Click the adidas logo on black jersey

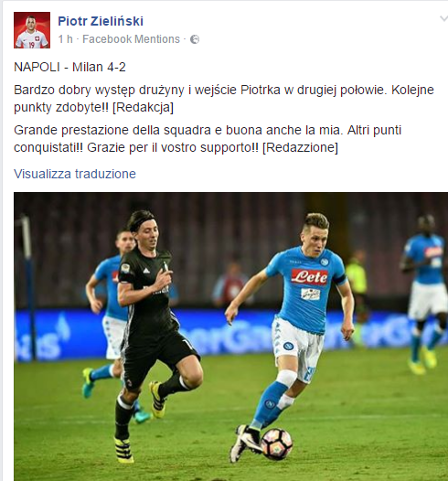coord(146,271)
